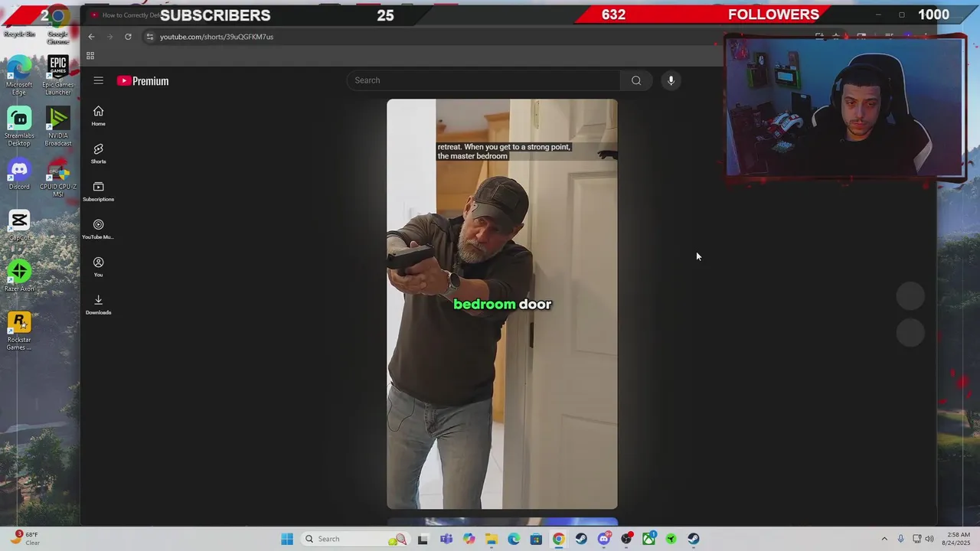View site information icon in address bar
Image resolution: width=980 pixels, height=551 pixels.
point(150,37)
